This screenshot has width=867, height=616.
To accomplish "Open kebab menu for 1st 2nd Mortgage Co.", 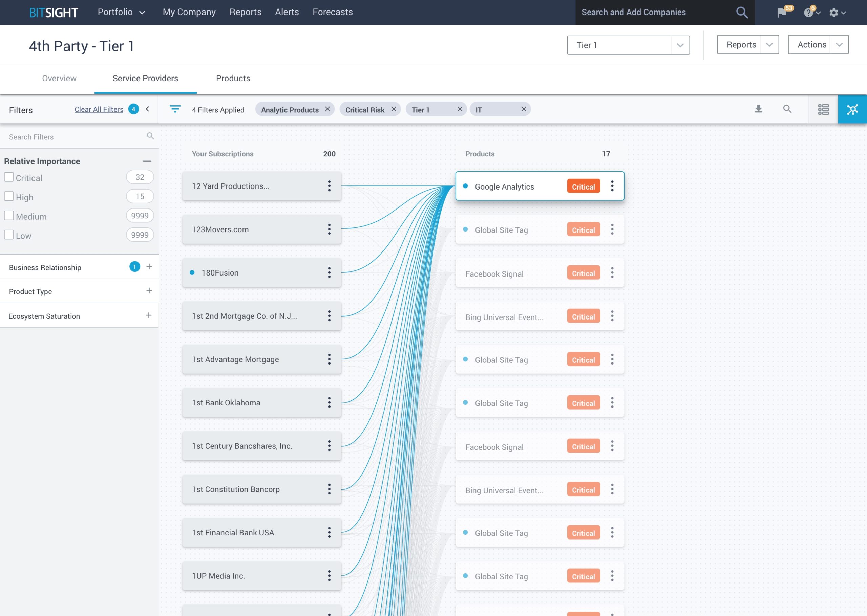I will (x=329, y=315).
